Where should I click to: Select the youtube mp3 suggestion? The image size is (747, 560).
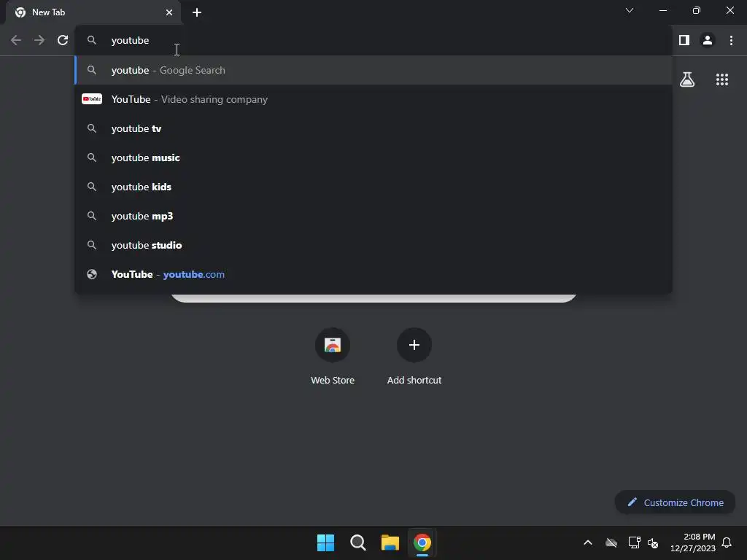click(373, 216)
